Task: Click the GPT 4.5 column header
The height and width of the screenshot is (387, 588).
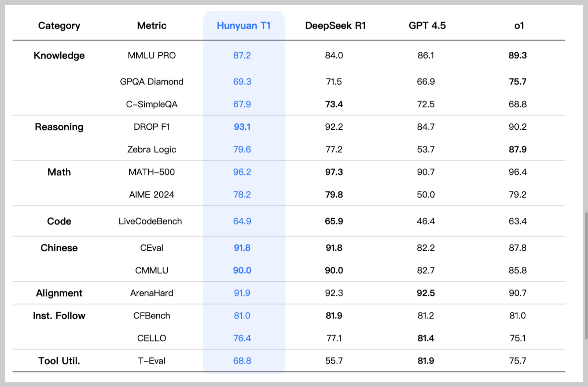Action: [x=427, y=26]
